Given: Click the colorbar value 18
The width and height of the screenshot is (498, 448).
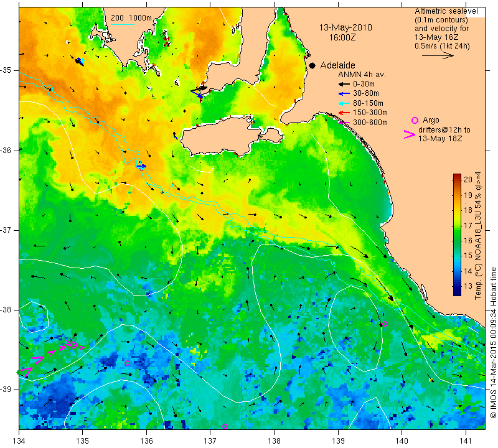Looking at the screenshot, I should (468, 210).
